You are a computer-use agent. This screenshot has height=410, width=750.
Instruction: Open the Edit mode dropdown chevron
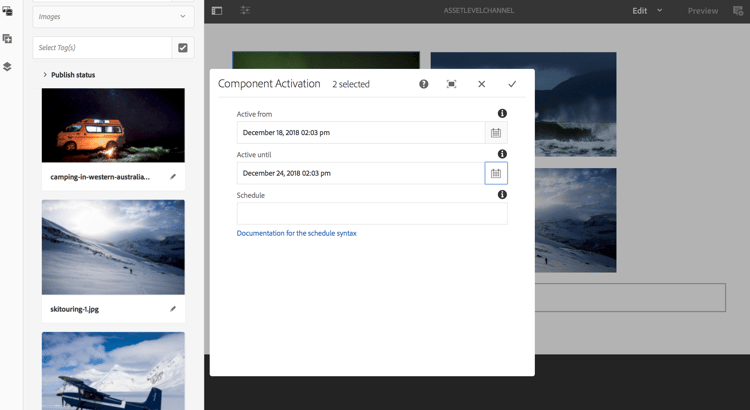[660, 10]
